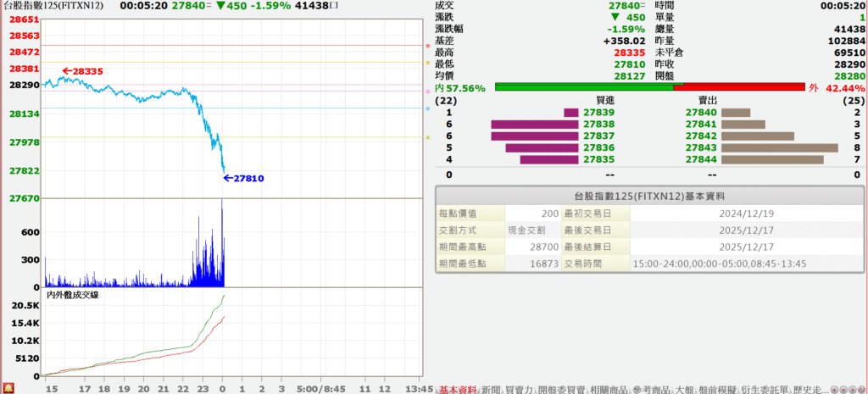The width and height of the screenshot is (868, 394).
Task: Click the orange asterisk line marker
Action: [x=427, y=63]
